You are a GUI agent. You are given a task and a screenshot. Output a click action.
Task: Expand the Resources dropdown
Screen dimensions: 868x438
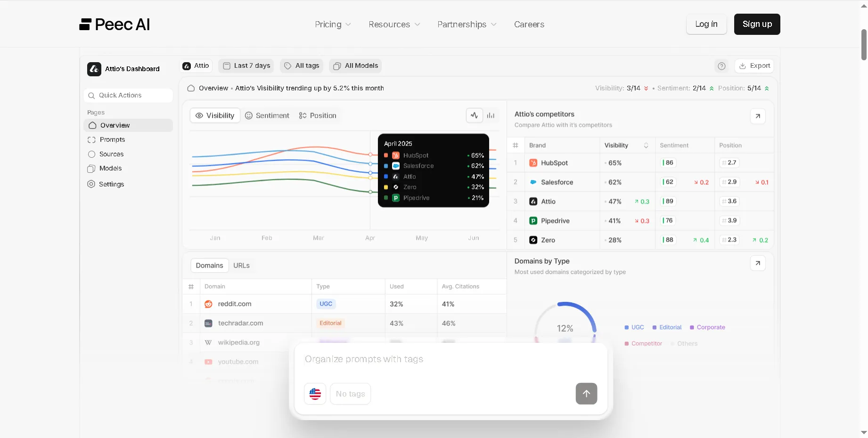tap(394, 24)
